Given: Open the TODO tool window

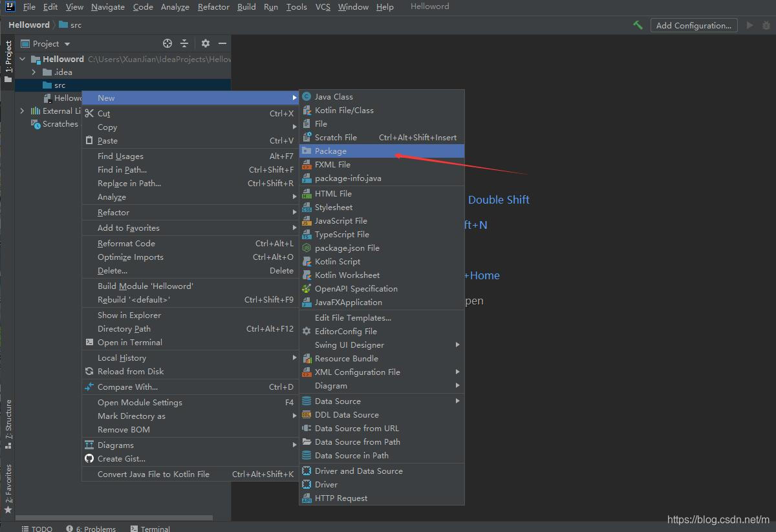Looking at the screenshot, I should [x=37, y=528].
